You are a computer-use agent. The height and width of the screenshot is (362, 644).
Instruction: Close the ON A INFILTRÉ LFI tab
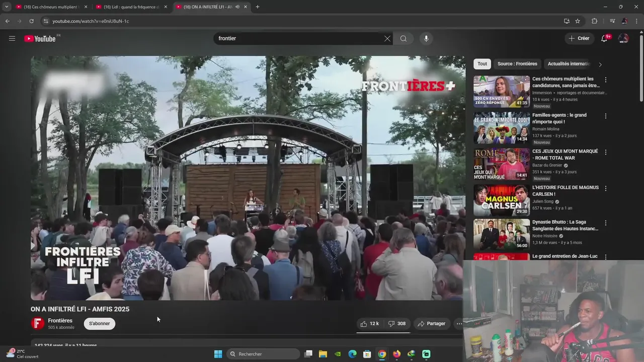[246, 7]
